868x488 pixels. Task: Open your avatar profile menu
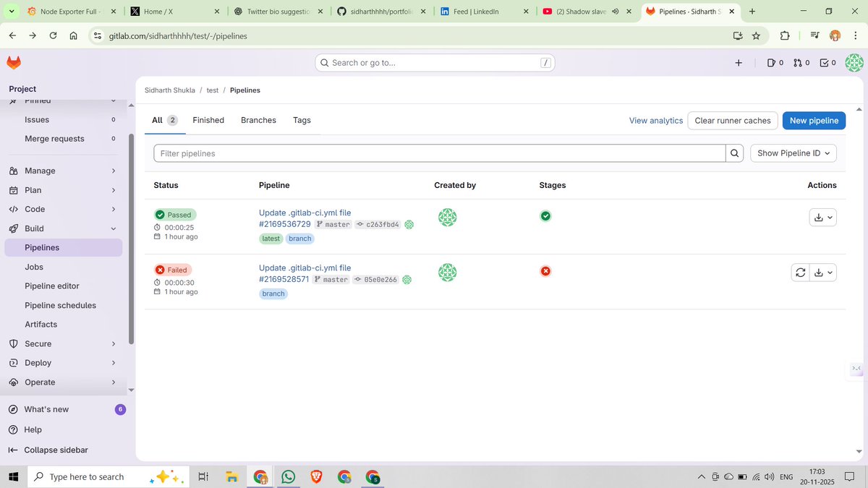pos(854,62)
